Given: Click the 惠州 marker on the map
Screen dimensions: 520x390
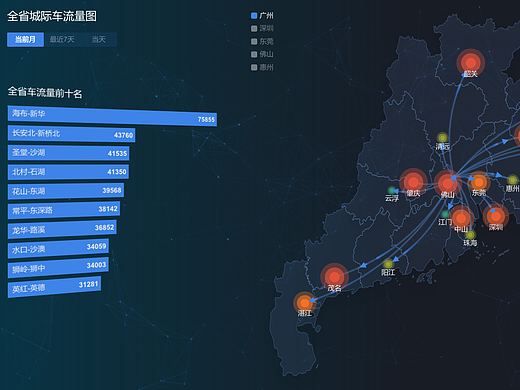Looking at the screenshot, I should 513,180.
